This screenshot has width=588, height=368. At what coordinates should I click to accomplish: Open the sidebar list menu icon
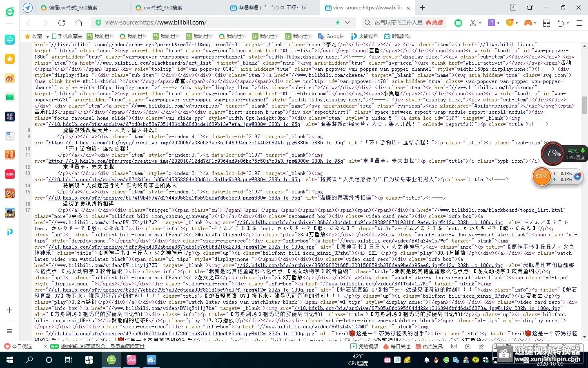10,331
